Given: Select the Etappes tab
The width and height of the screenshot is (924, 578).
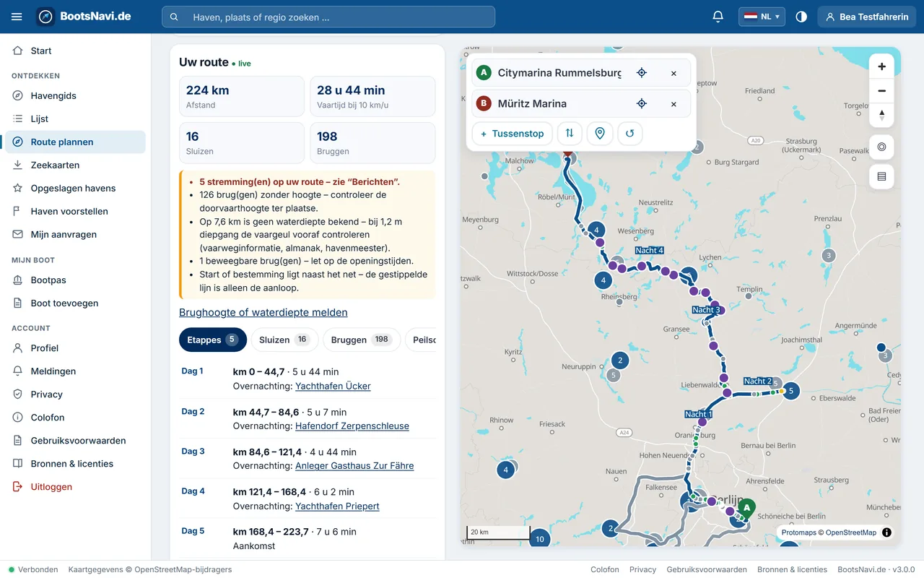Looking at the screenshot, I should 213,340.
